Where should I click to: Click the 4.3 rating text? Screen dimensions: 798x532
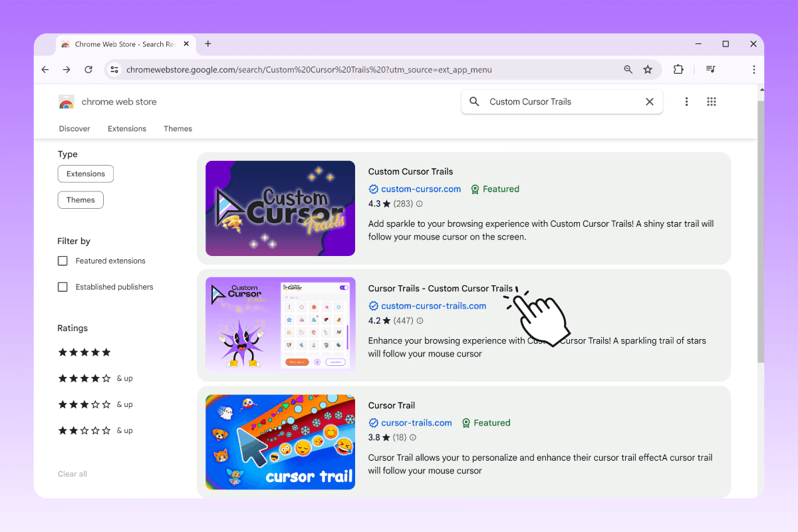click(374, 204)
